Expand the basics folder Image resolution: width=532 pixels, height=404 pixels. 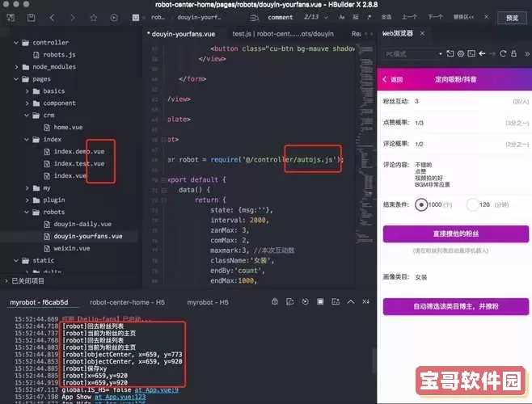pos(27,91)
